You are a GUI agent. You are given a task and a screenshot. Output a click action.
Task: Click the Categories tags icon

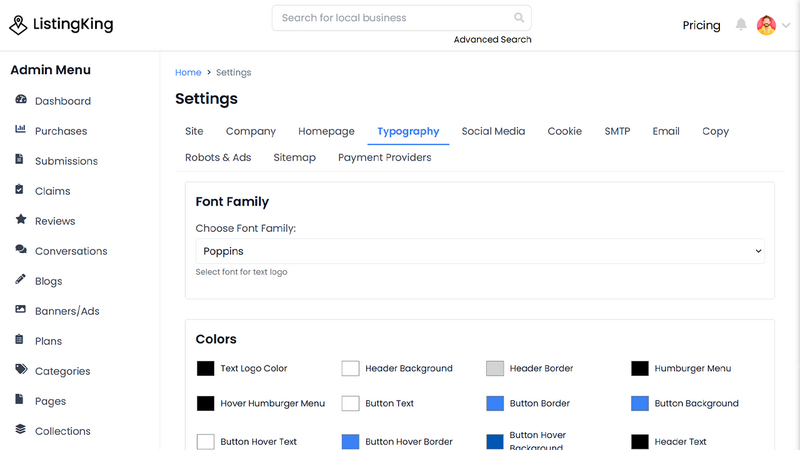pos(21,369)
